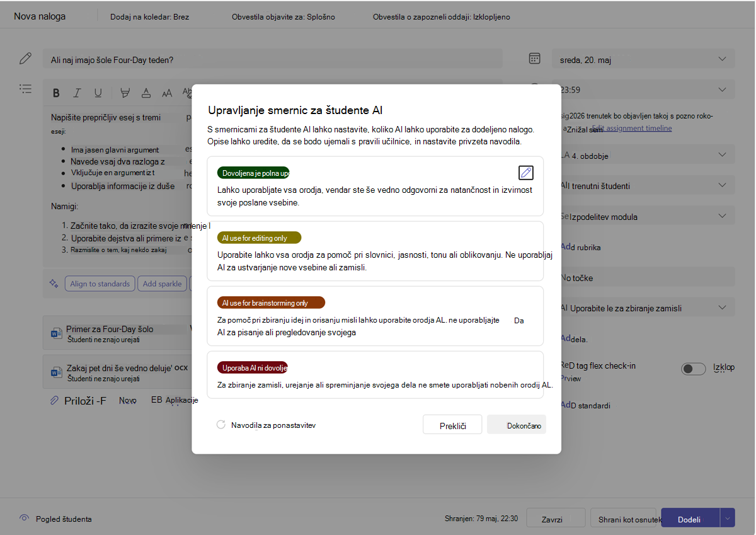Click the Prekliči button
Viewport: 756px width, 535px height.
click(452, 425)
